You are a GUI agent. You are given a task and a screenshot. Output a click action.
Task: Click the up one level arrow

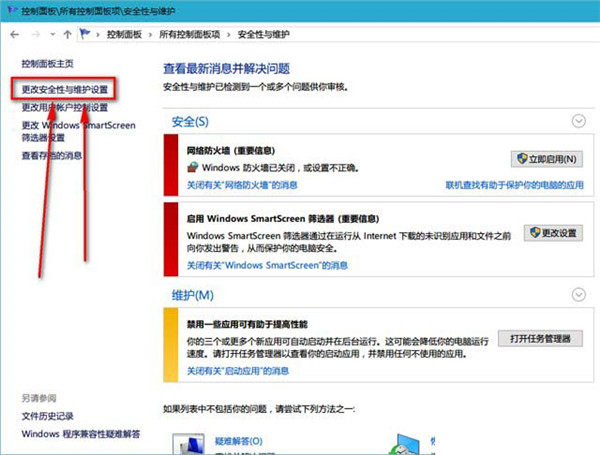tap(67, 34)
